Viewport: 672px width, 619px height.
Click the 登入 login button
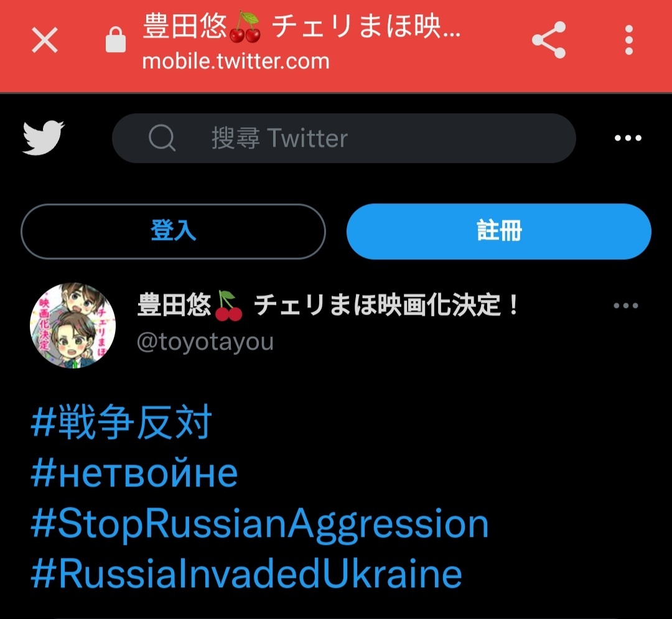coord(173,231)
